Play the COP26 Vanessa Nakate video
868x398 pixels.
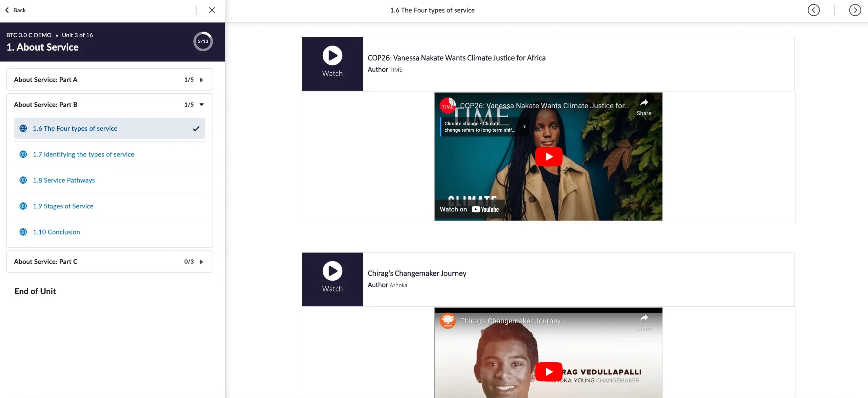coord(548,156)
